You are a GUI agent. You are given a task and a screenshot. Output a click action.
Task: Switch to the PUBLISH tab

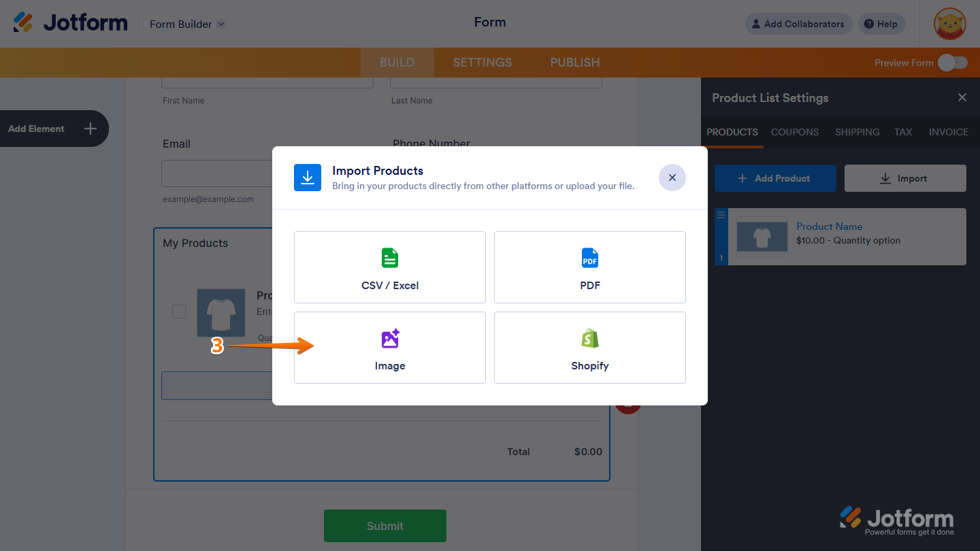[575, 63]
